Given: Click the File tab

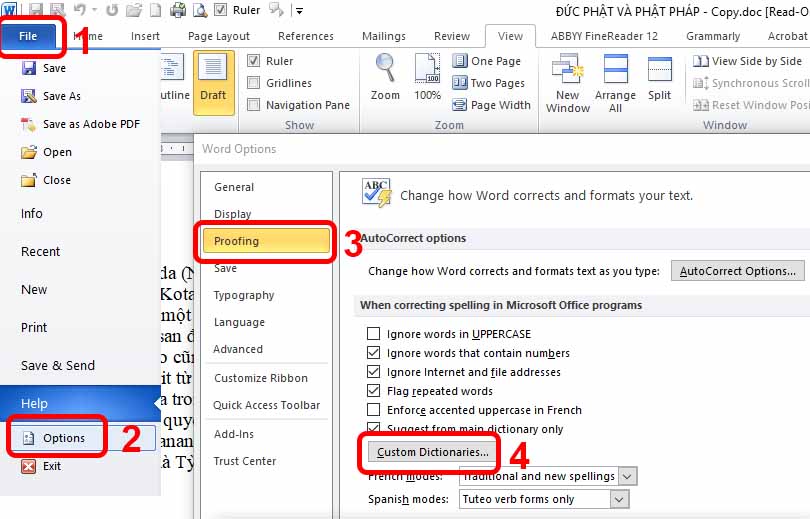Looking at the screenshot, I should click(28, 36).
